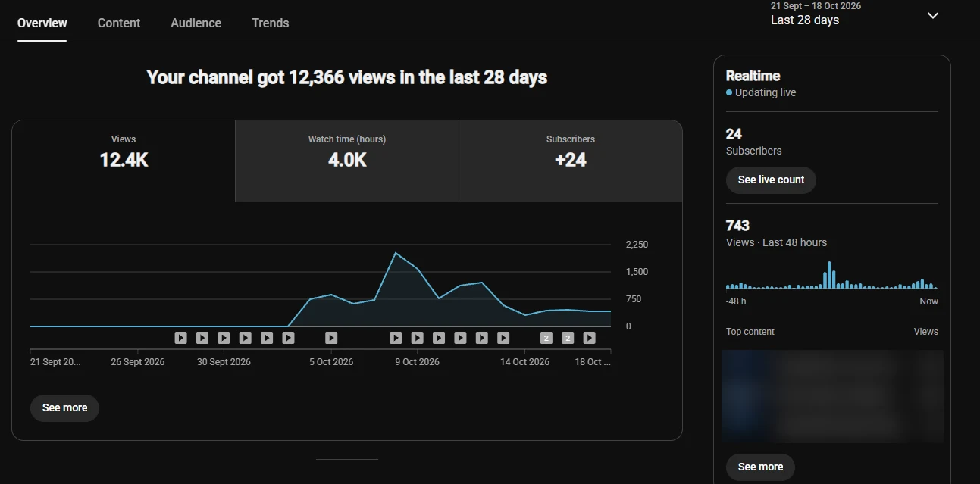Viewport: 980px width, 484px height.
Task: Select the Subscribers +24 metric card
Action: [x=571, y=161]
